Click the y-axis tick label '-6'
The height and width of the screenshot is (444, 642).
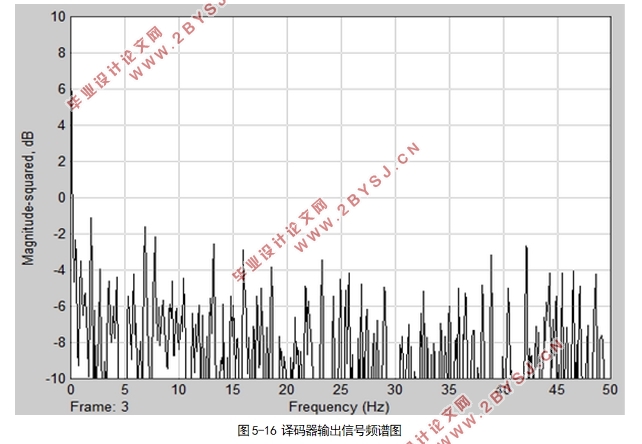59,306
